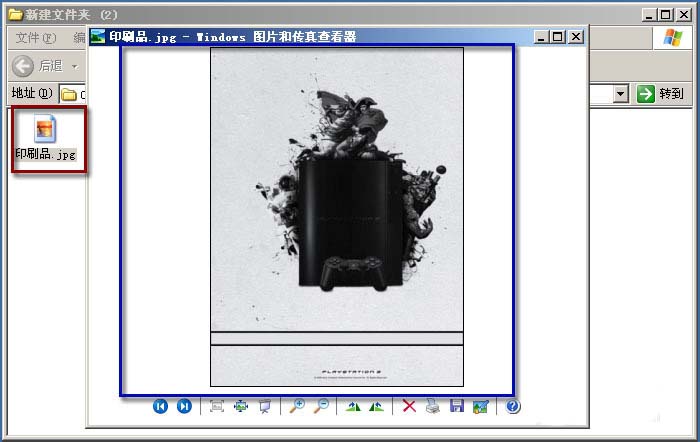
Task: Minimize the picture viewer window
Action: [541, 37]
